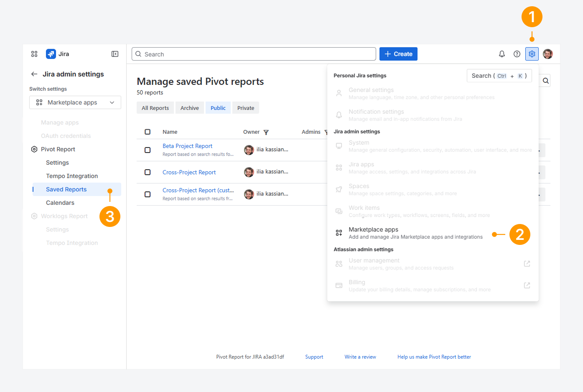Viewport: 583px width, 392px height.
Task: Select the Private reports tab
Action: click(x=246, y=108)
